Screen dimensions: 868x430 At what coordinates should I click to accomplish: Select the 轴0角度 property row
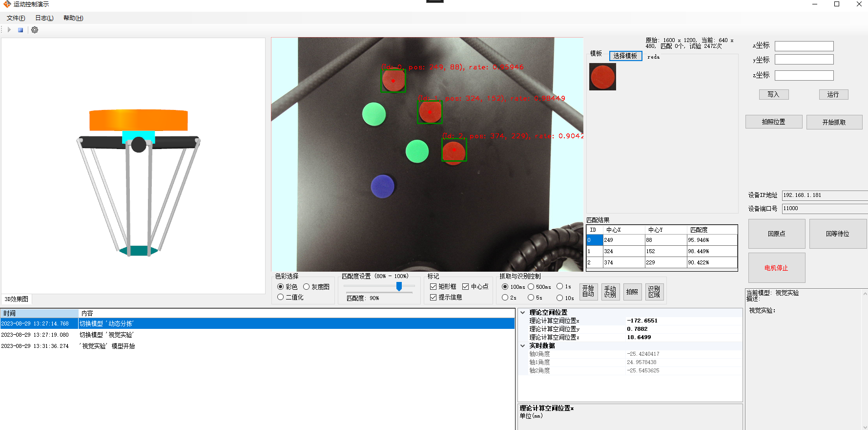pyautogui.click(x=635, y=354)
